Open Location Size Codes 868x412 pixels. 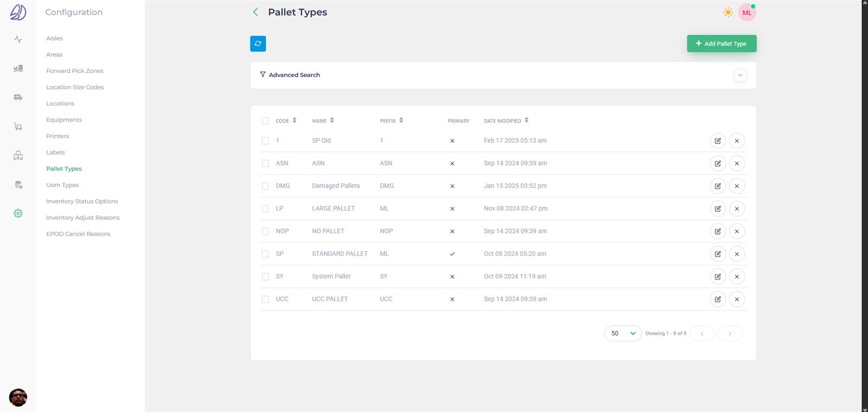75,87
